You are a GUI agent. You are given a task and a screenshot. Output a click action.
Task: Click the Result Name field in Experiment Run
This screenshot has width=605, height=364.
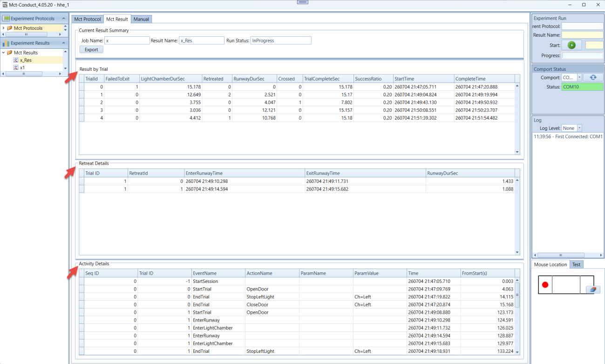coord(582,35)
